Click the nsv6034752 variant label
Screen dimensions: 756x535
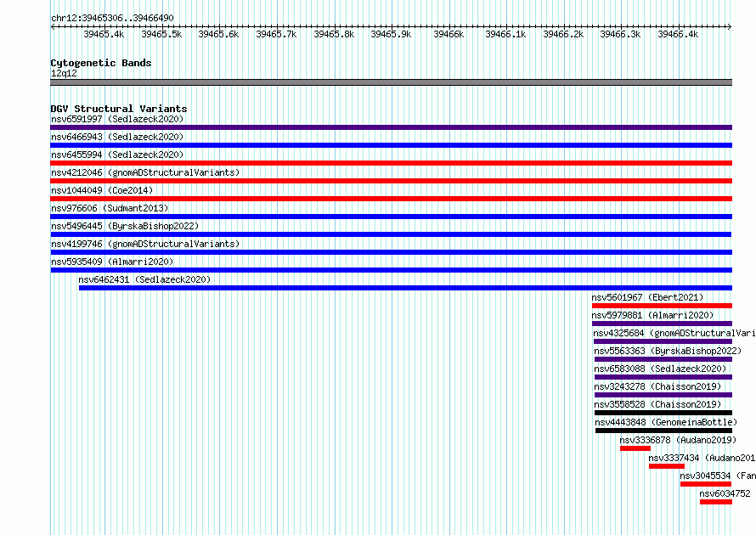point(725,493)
